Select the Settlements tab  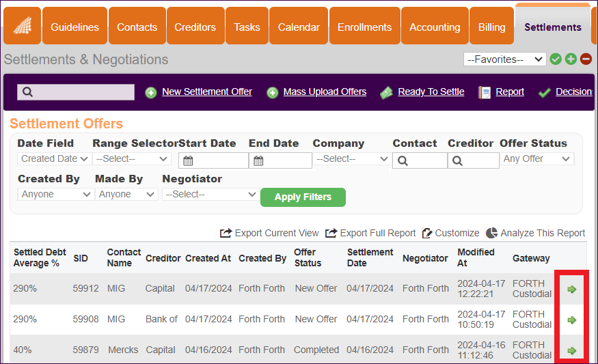tap(553, 26)
